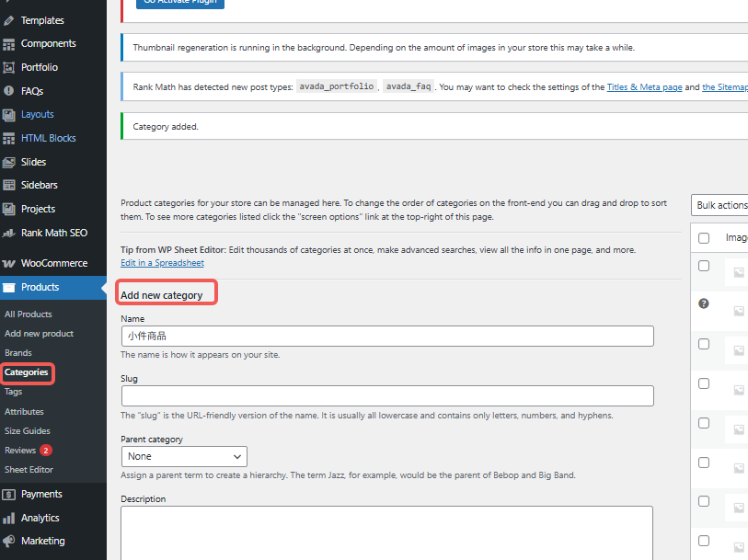748x560 pixels.
Task: Click the Payments sidebar icon
Action: 9,494
